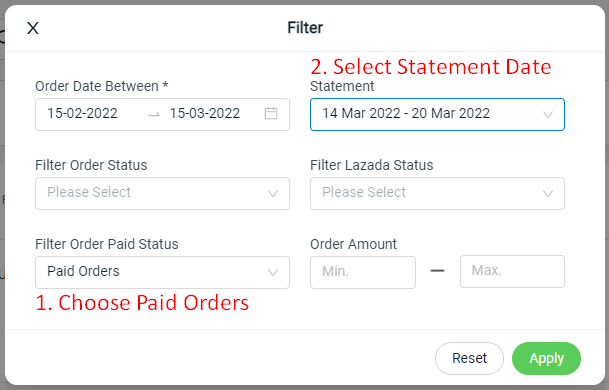This screenshot has height=390, width=609.
Task: Click the chevron arrow in Filter Order Status
Action: pos(273,193)
